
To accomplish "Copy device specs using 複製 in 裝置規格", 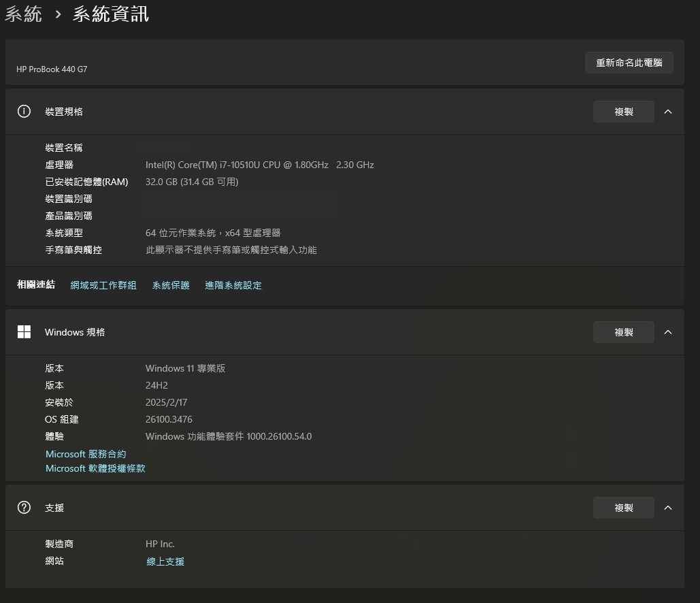I will (x=624, y=112).
